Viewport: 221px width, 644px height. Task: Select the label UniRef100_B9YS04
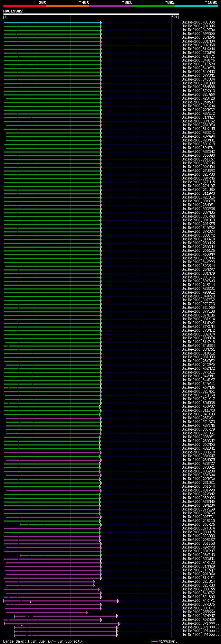click(198, 475)
